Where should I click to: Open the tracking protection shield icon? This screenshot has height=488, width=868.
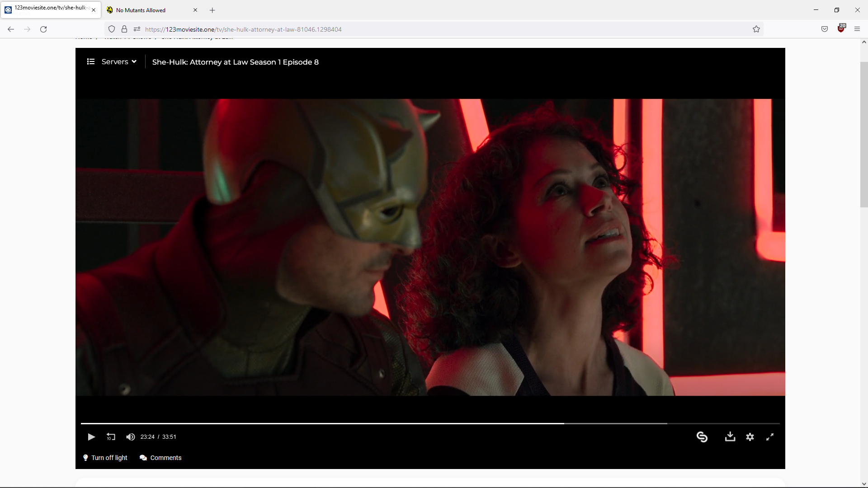(x=112, y=29)
